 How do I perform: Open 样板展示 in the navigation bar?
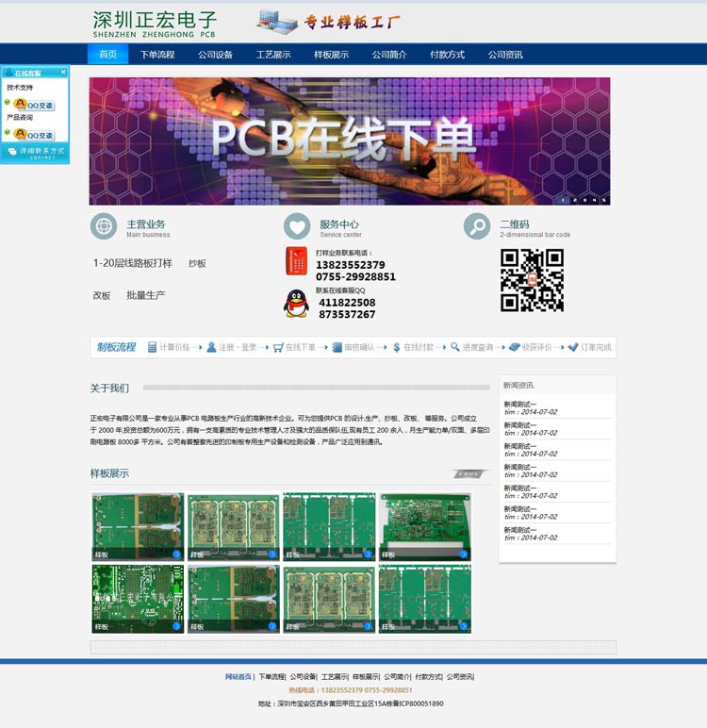pos(331,55)
